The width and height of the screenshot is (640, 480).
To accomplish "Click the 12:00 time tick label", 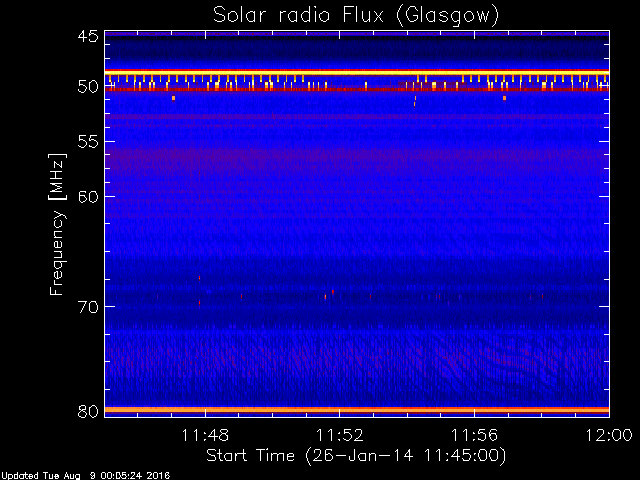I will (609, 435).
